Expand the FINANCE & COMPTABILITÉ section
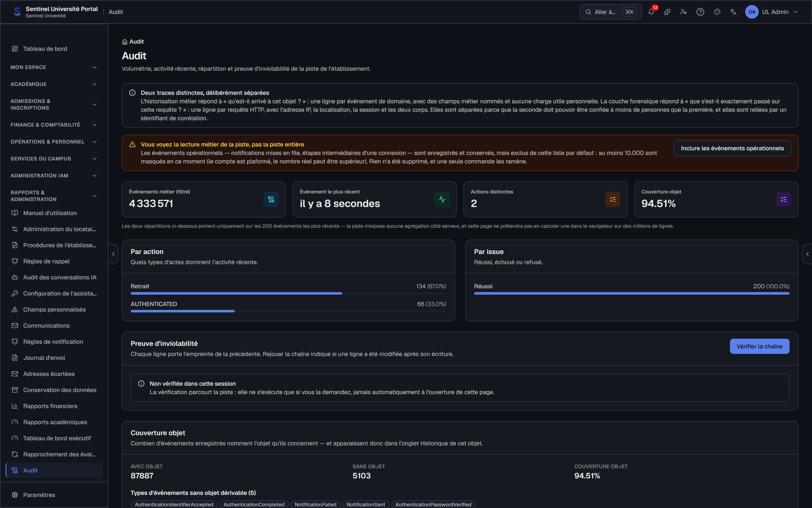 (54, 125)
